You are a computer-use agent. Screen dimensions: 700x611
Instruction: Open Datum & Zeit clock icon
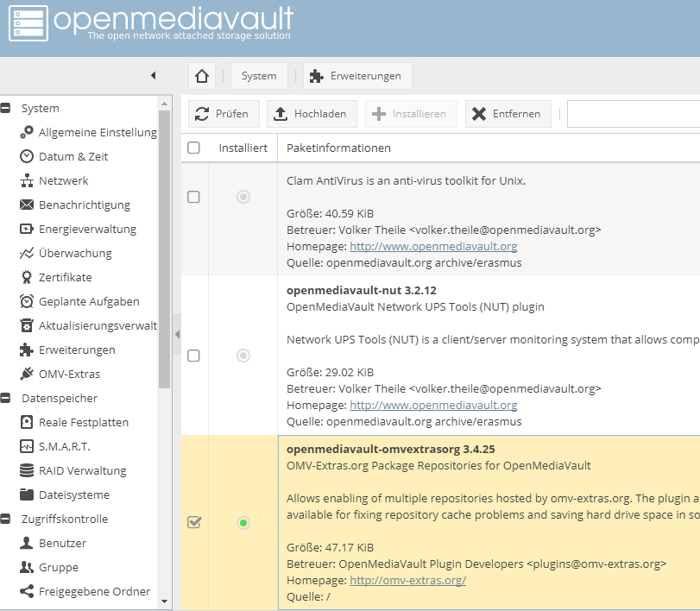(x=27, y=156)
